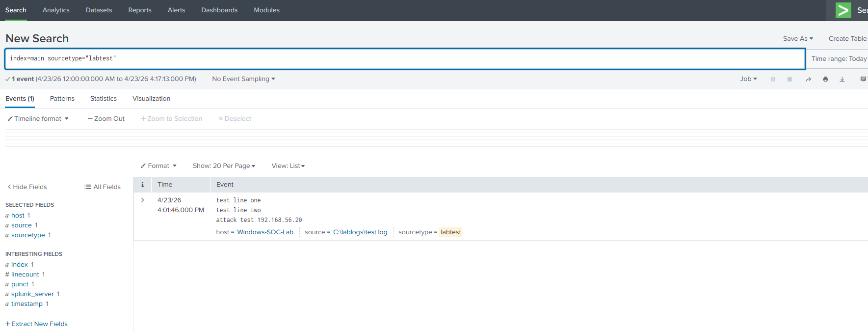Select the timestamp interesting field

tap(27, 304)
